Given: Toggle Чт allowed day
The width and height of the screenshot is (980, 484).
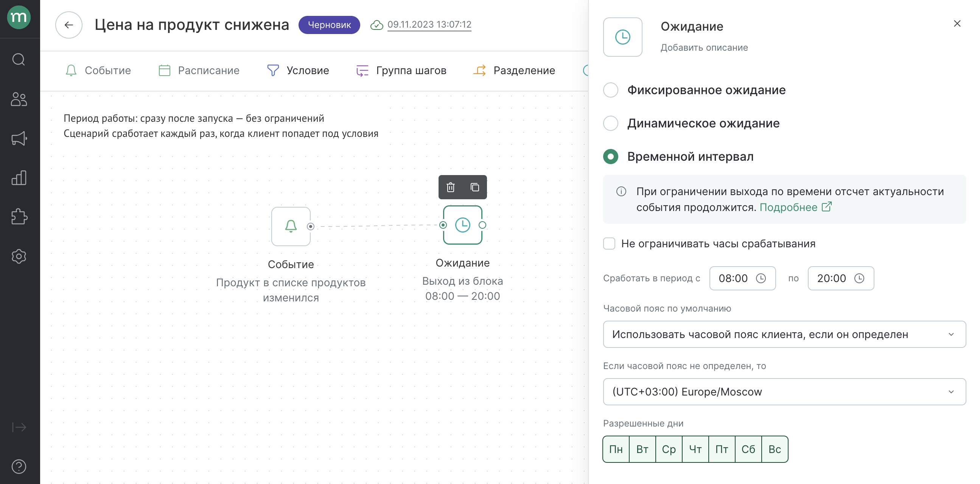Looking at the screenshot, I should click(x=695, y=449).
